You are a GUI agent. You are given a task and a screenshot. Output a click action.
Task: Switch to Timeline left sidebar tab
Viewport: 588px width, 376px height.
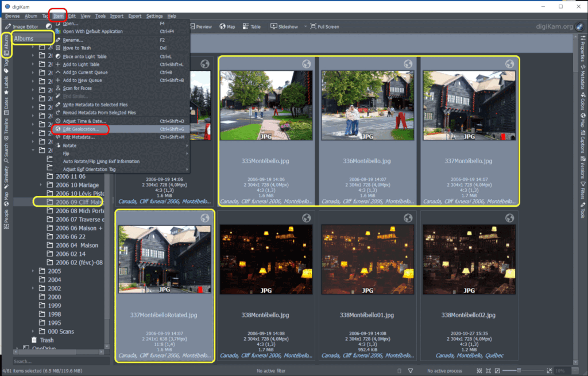[x=6, y=125]
